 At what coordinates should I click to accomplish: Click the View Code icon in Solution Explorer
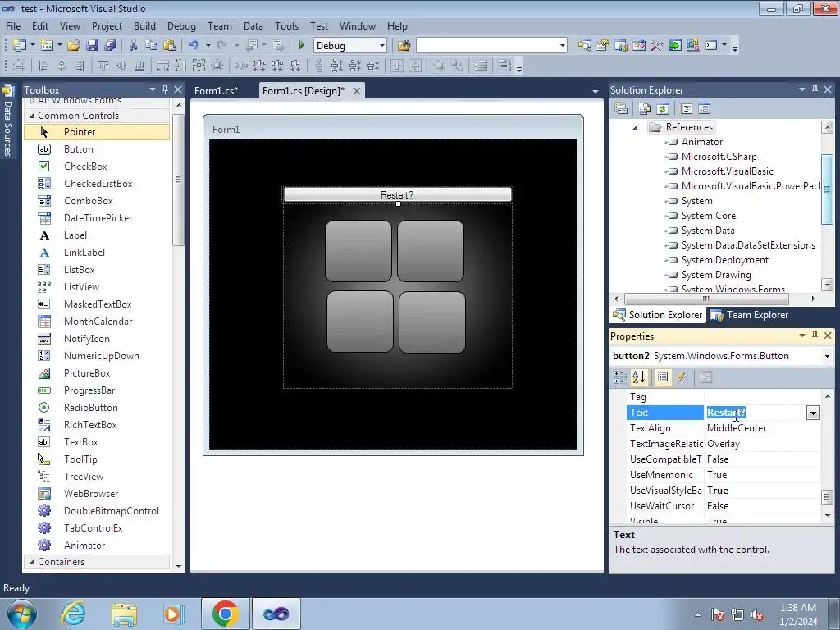(687, 109)
